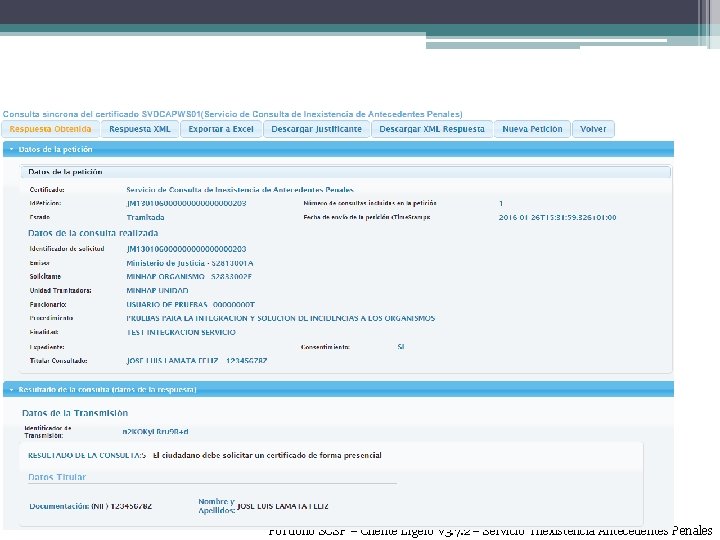Click Descargar XML Respuesta button
This screenshot has height=540, width=720.
(432, 129)
